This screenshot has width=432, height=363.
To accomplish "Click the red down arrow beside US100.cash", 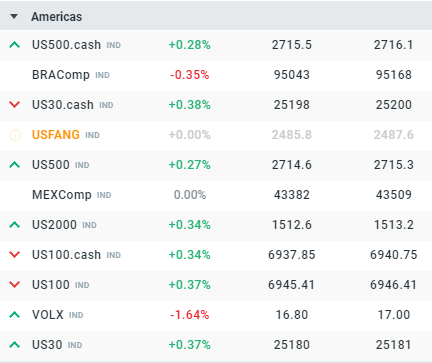I will [15, 255].
